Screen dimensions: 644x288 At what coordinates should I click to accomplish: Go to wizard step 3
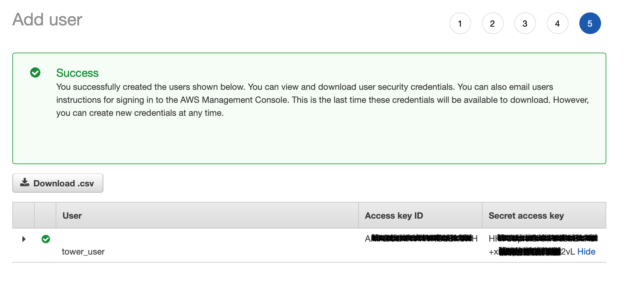(x=525, y=23)
